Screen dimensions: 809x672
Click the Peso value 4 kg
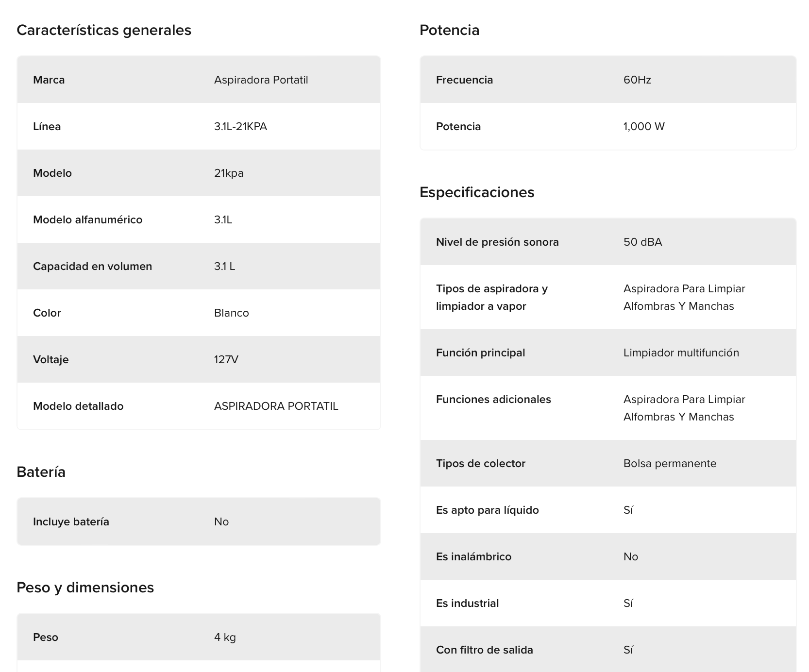225,637
